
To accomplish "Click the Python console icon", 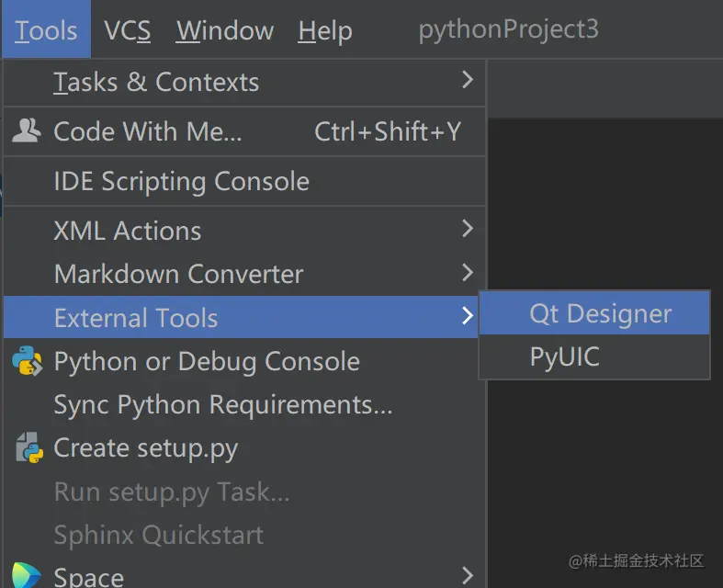I will click(x=28, y=362).
